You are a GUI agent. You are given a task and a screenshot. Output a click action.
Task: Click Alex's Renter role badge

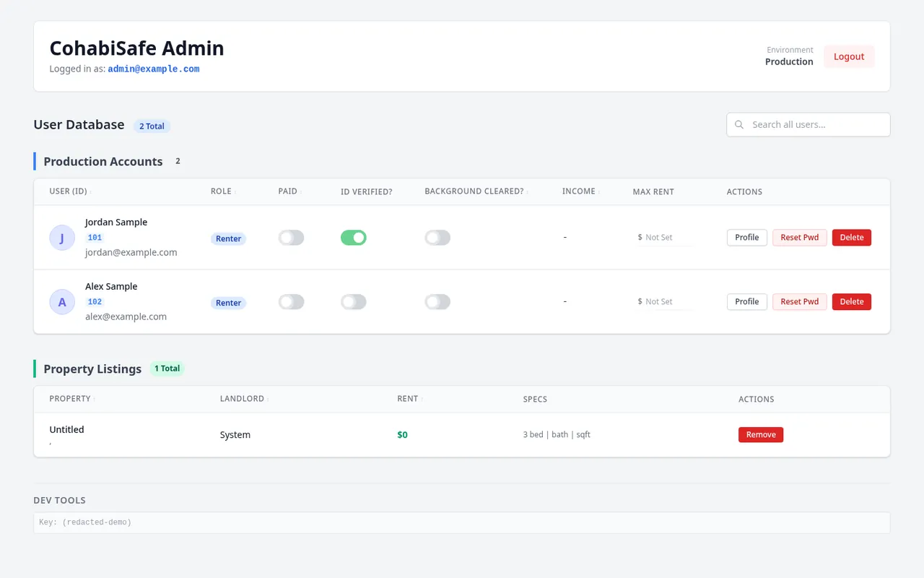228,303
